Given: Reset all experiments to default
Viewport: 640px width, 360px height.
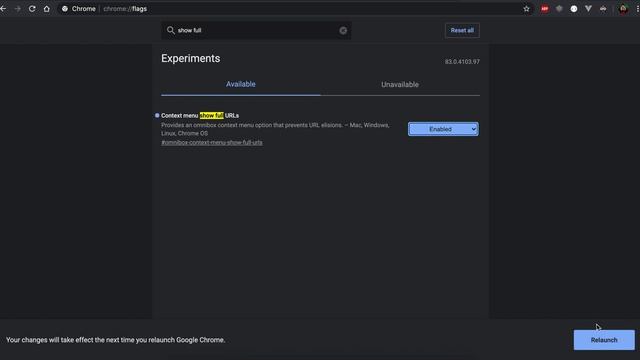Looking at the screenshot, I should [x=462, y=31].
